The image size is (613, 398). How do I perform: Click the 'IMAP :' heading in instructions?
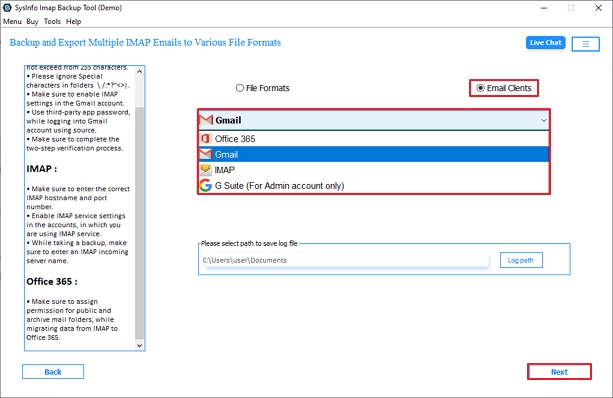(41, 169)
